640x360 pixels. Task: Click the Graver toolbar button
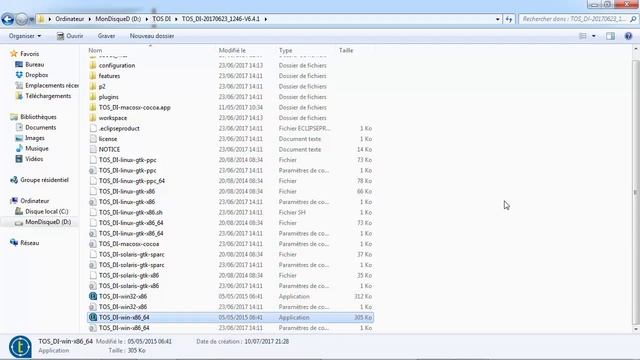click(x=106, y=36)
